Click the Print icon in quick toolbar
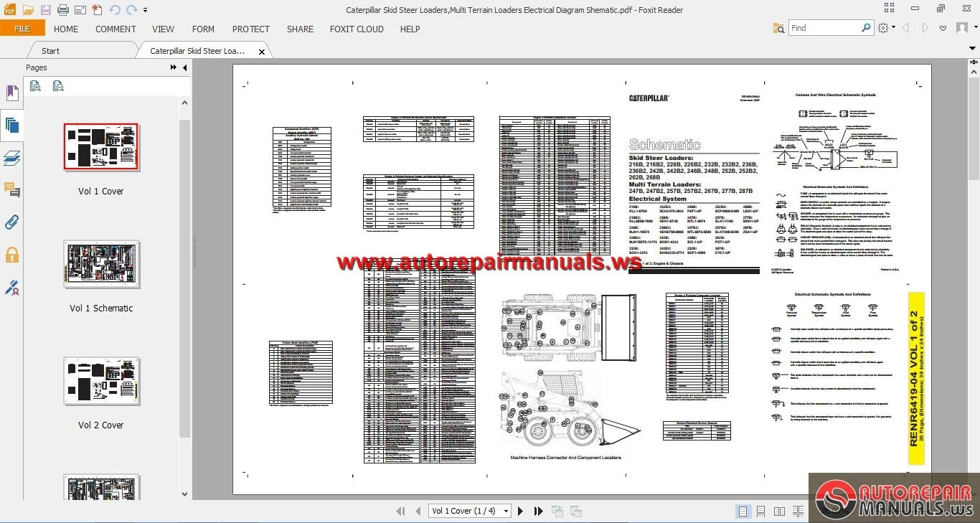Image resolution: width=980 pixels, height=523 pixels. tap(62, 10)
